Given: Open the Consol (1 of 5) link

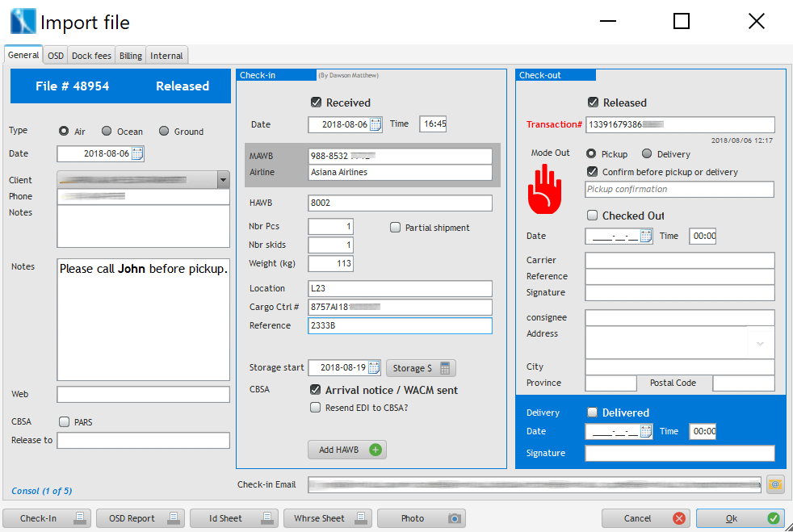Looking at the screenshot, I should (x=42, y=491).
